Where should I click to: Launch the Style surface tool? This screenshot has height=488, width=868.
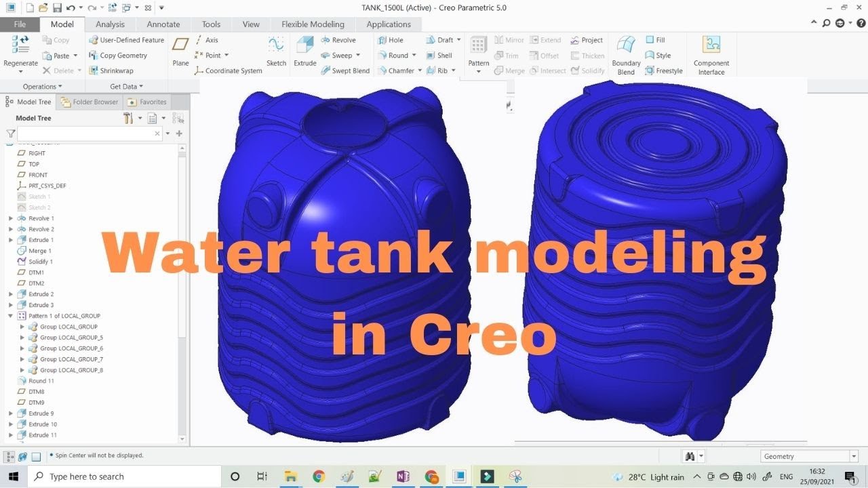[x=658, y=56]
